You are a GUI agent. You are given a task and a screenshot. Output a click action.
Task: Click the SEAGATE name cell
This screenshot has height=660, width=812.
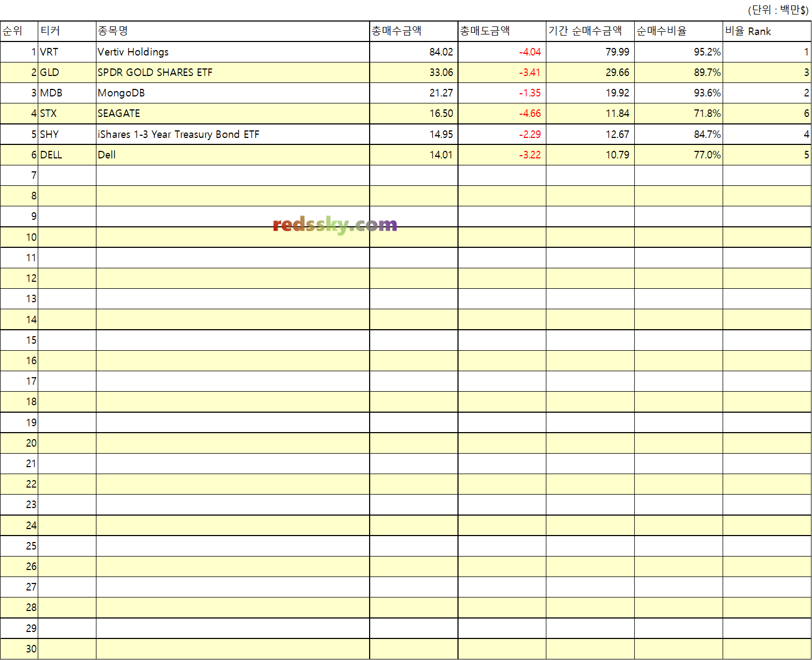coord(233,114)
